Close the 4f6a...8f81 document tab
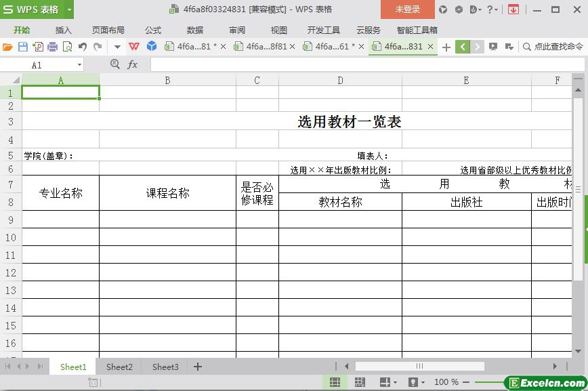This screenshot has height=391, width=588. click(292, 47)
